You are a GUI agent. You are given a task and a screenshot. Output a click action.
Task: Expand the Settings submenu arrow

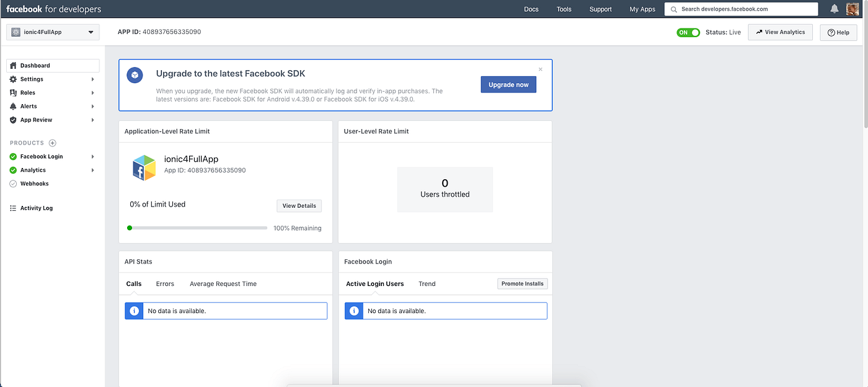coord(93,79)
